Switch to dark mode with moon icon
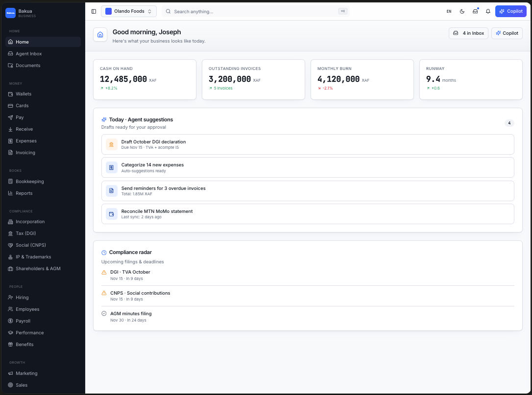The image size is (532, 395). (x=462, y=12)
